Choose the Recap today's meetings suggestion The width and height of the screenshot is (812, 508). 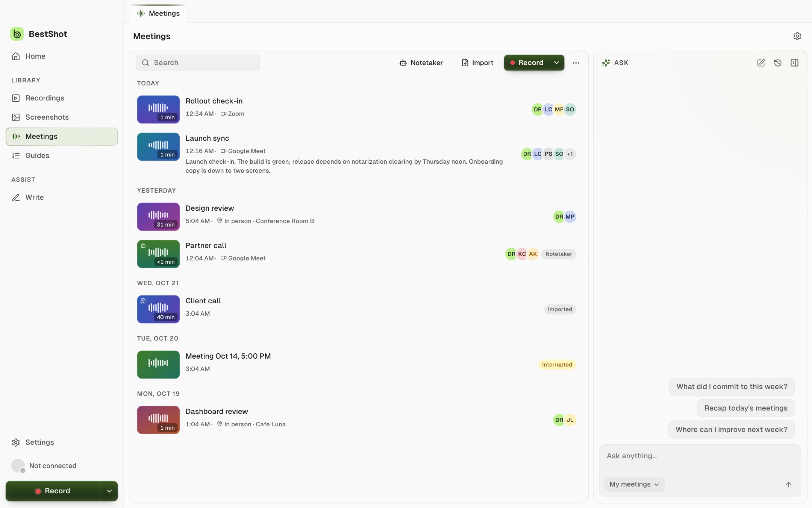(746, 408)
